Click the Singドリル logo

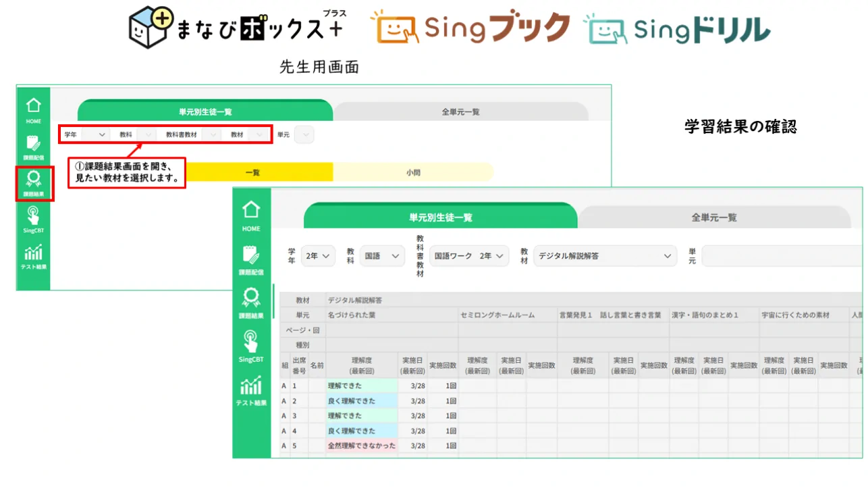click(677, 28)
